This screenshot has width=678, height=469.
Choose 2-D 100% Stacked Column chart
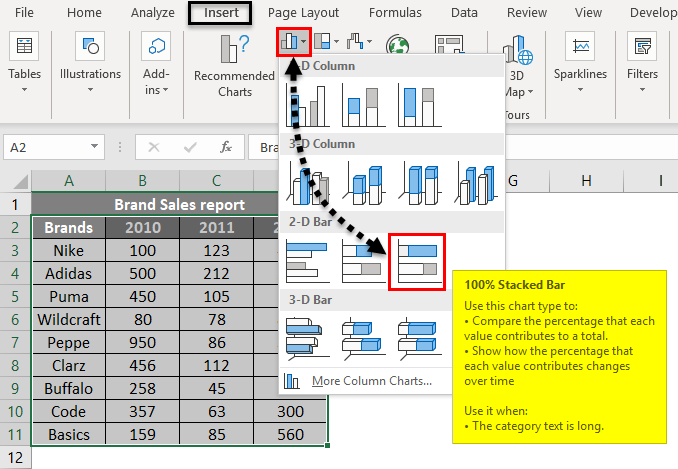click(x=419, y=106)
